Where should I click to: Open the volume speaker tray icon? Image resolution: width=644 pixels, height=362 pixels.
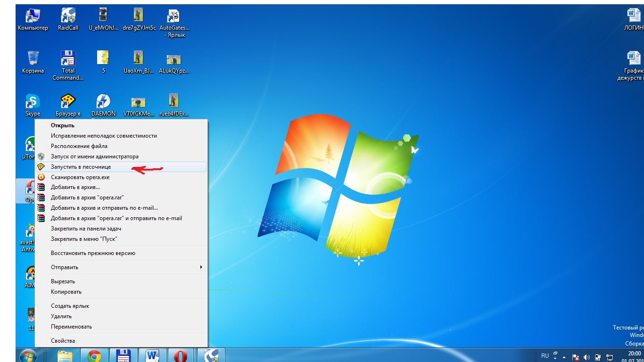(x=586, y=357)
